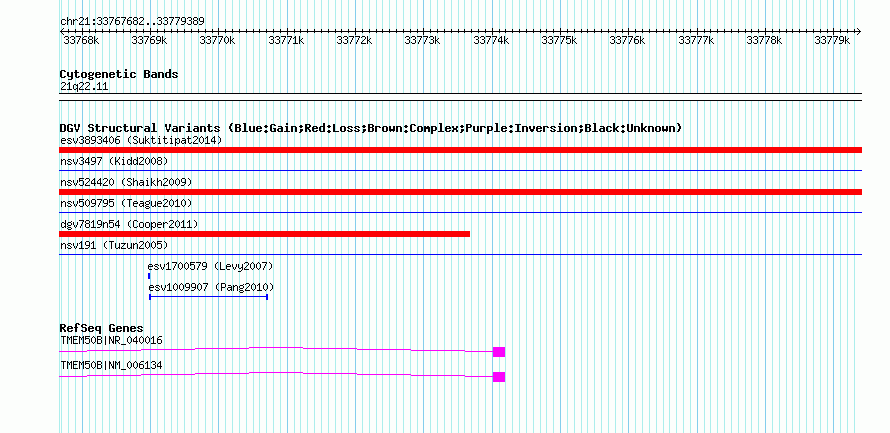Click the chr21:33767682..33779389 coordinate label

[132, 22]
